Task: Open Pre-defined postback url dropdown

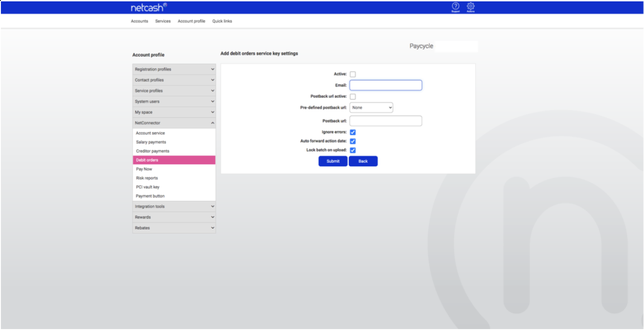Action: [x=371, y=108]
